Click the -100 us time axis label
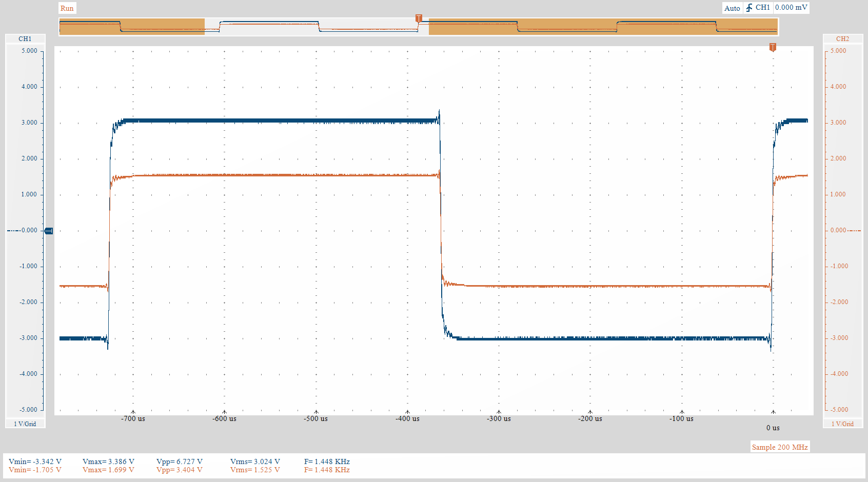This screenshot has height=482, width=868. pos(681,418)
